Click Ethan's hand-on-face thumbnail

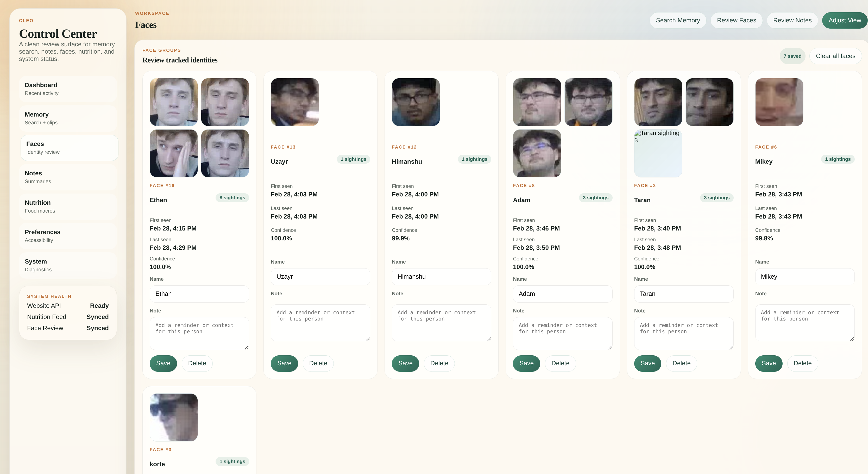pos(174,153)
